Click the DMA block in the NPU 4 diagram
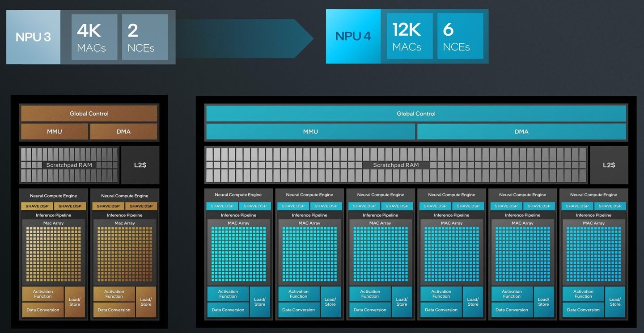The height and width of the screenshot is (333, 644). coord(521,131)
